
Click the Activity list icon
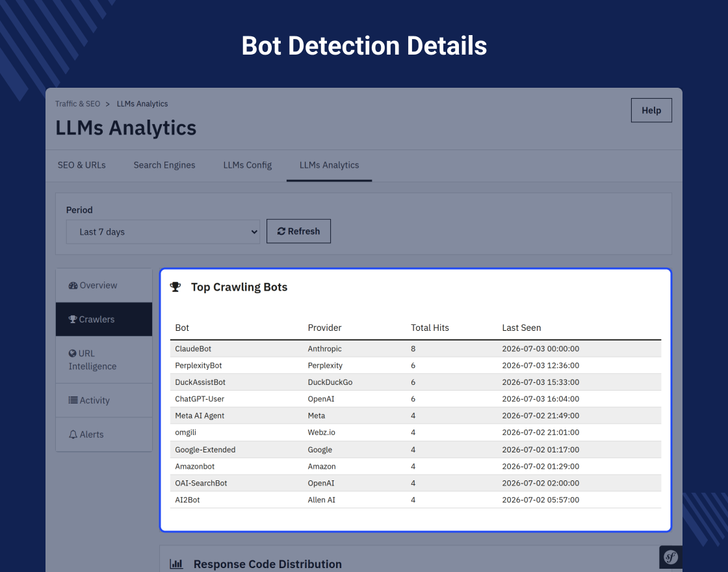point(73,400)
